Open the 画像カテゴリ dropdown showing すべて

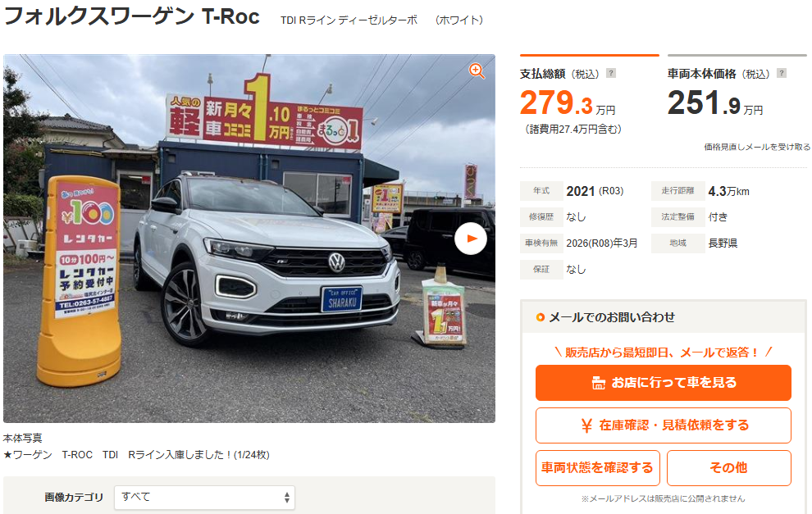(204, 498)
